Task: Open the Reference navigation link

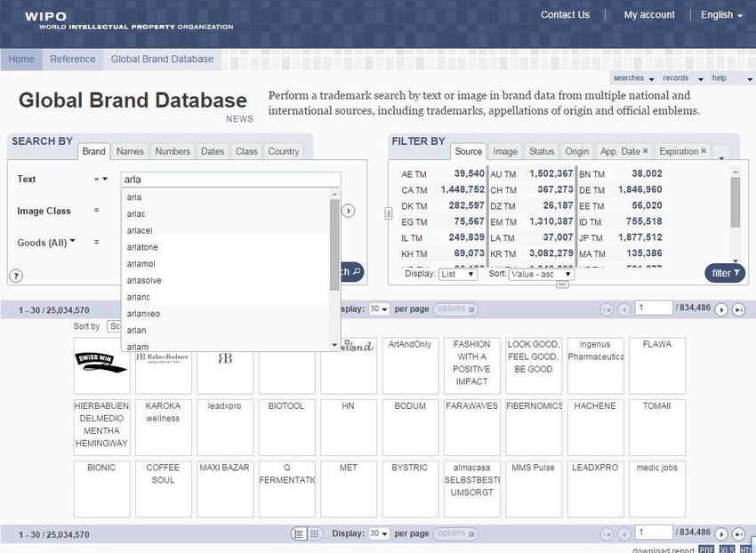Action: (x=72, y=59)
